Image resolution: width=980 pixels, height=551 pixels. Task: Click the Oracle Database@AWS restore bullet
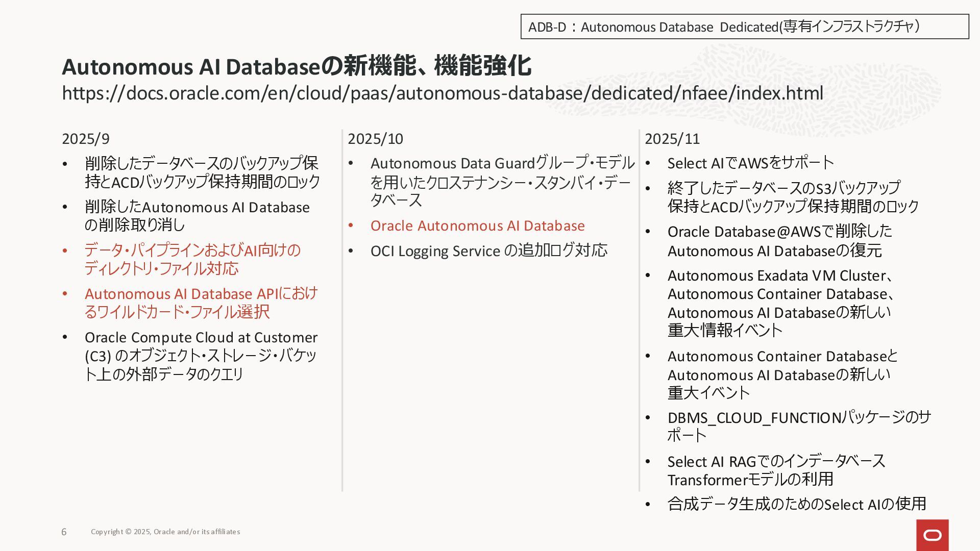(779, 241)
